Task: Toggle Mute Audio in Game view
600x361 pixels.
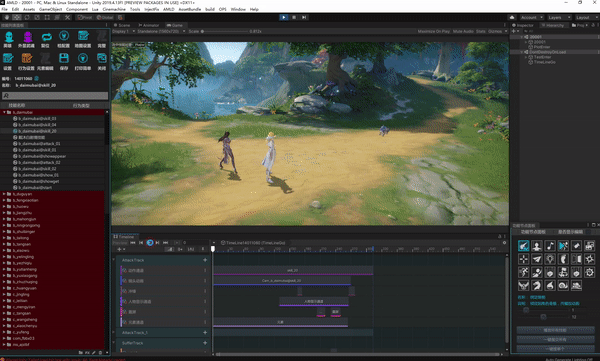Action: (x=463, y=31)
